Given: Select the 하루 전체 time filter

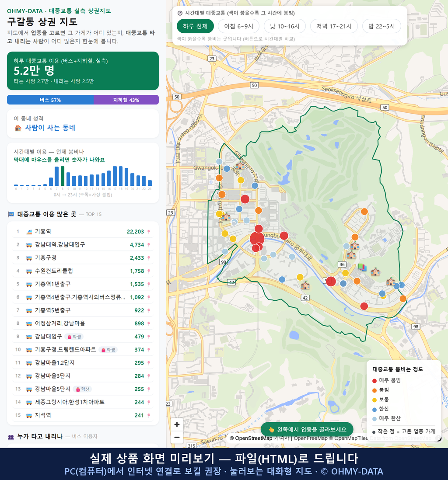Looking at the screenshot, I should coord(195,26).
